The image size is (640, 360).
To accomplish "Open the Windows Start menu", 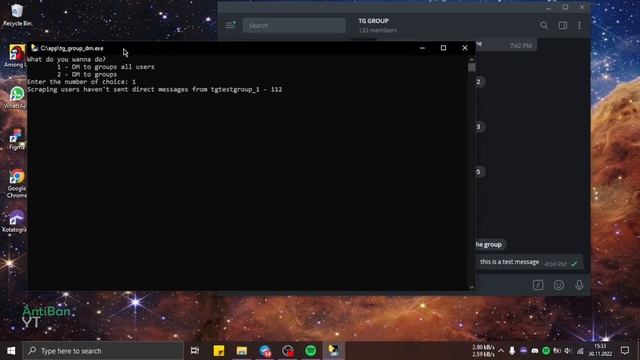I will (x=11, y=351).
